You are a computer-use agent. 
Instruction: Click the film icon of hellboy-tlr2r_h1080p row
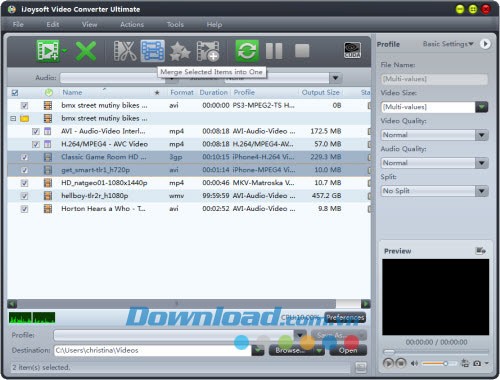coord(48,196)
